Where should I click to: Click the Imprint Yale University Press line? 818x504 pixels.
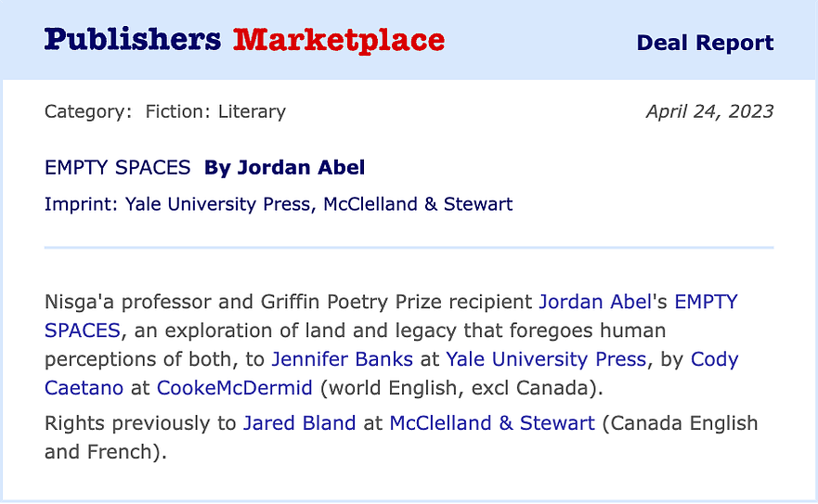[278, 204]
